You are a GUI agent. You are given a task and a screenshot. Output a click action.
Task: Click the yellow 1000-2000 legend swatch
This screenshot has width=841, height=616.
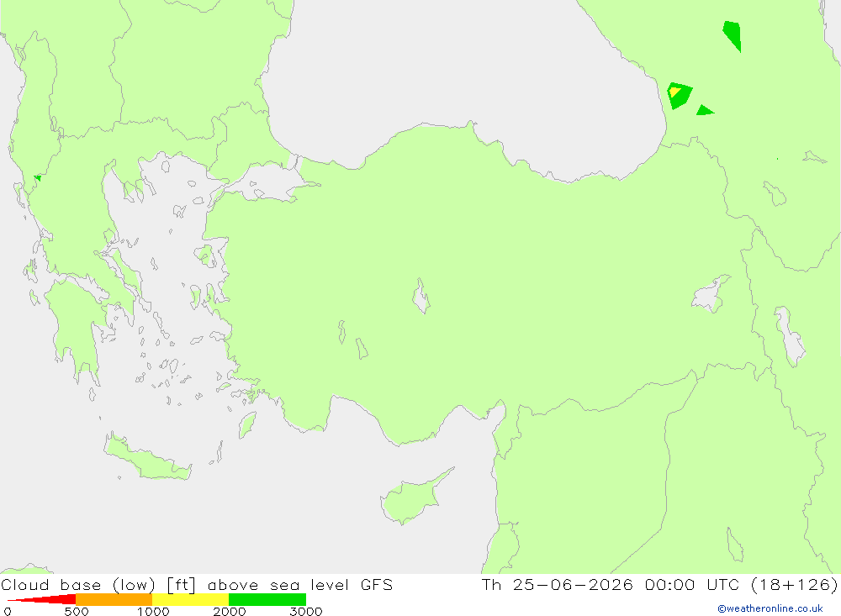tap(190, 599)
